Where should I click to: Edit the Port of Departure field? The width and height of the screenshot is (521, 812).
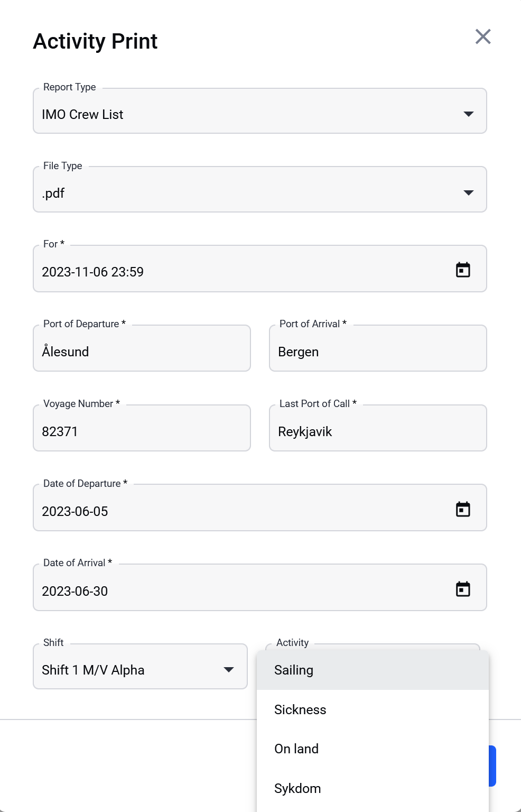click(142, 348)
